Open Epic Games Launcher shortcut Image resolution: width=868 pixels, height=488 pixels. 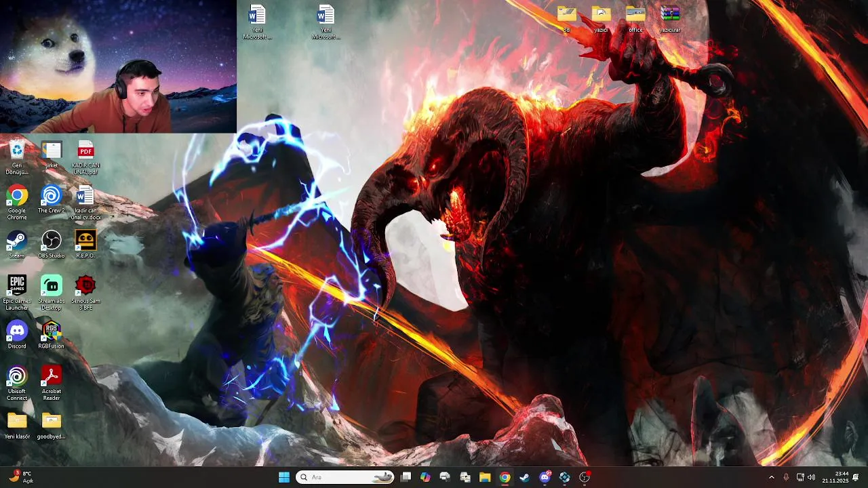click(17, 293)
